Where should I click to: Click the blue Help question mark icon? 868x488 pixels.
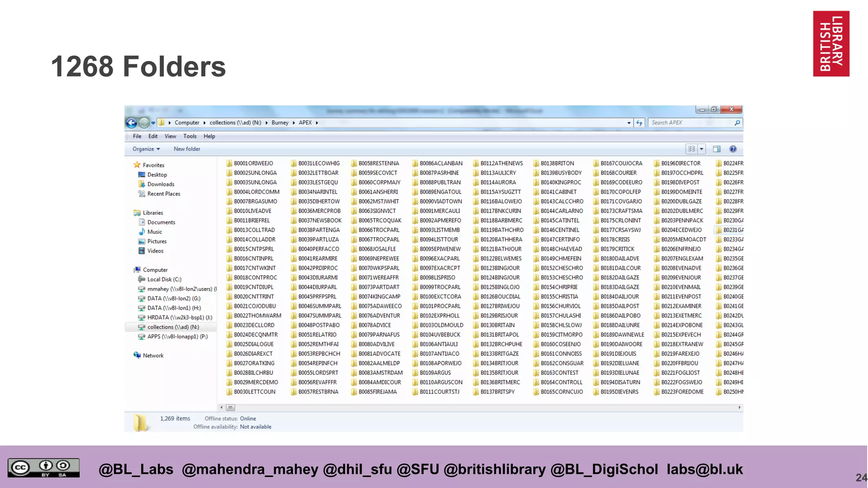[733, 149]
